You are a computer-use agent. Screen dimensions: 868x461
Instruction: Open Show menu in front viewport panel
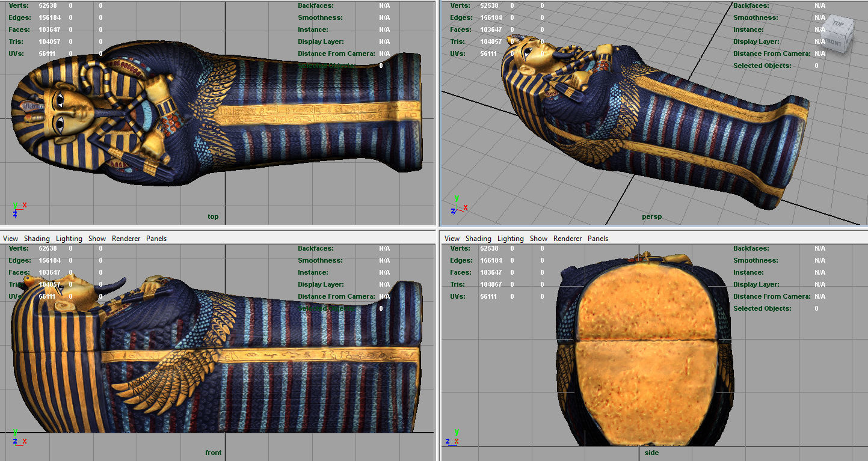pyautogui.click(x=97, y=239)
